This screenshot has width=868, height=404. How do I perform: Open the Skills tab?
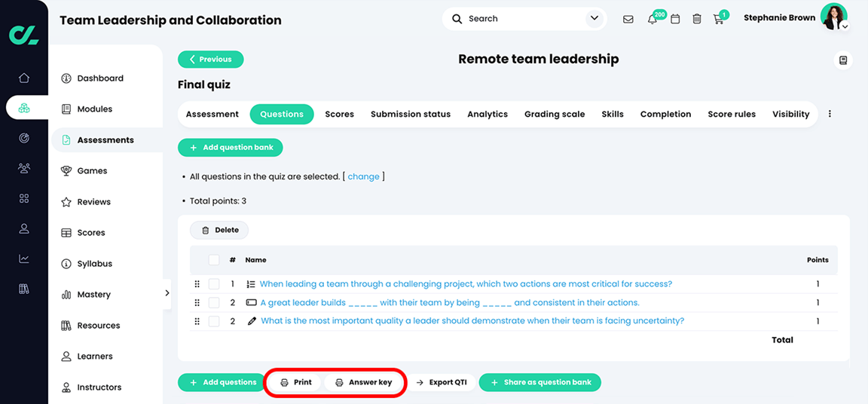point(613,114)
